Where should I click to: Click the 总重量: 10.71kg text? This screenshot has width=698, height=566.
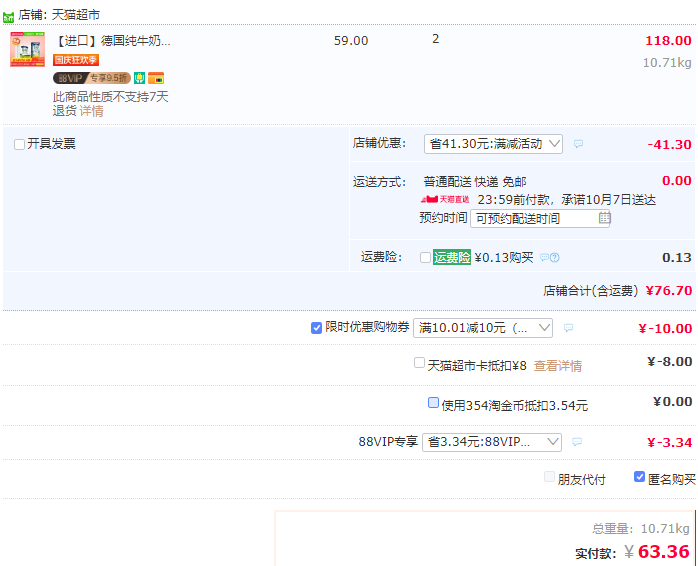pyautogui.click(x=641, y=529)
